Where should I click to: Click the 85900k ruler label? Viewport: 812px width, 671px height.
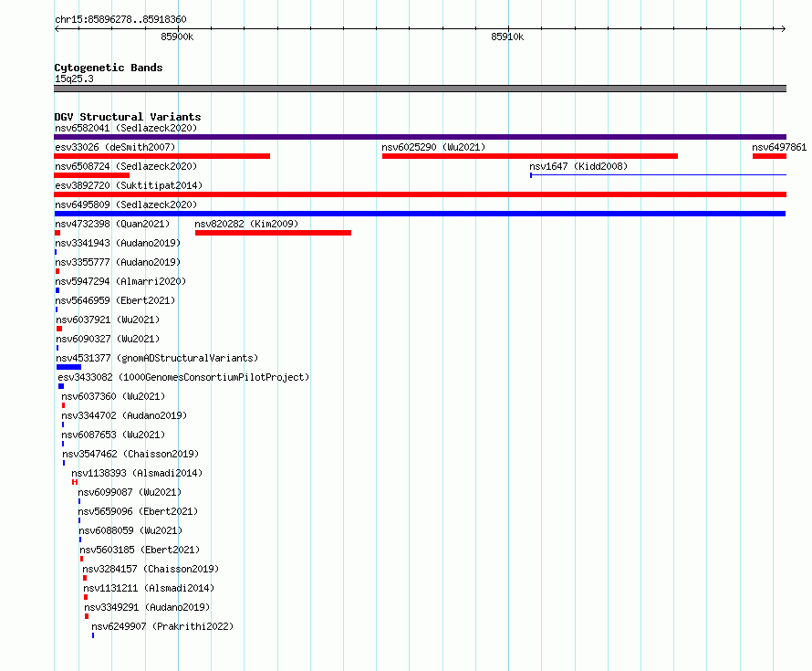177,37
